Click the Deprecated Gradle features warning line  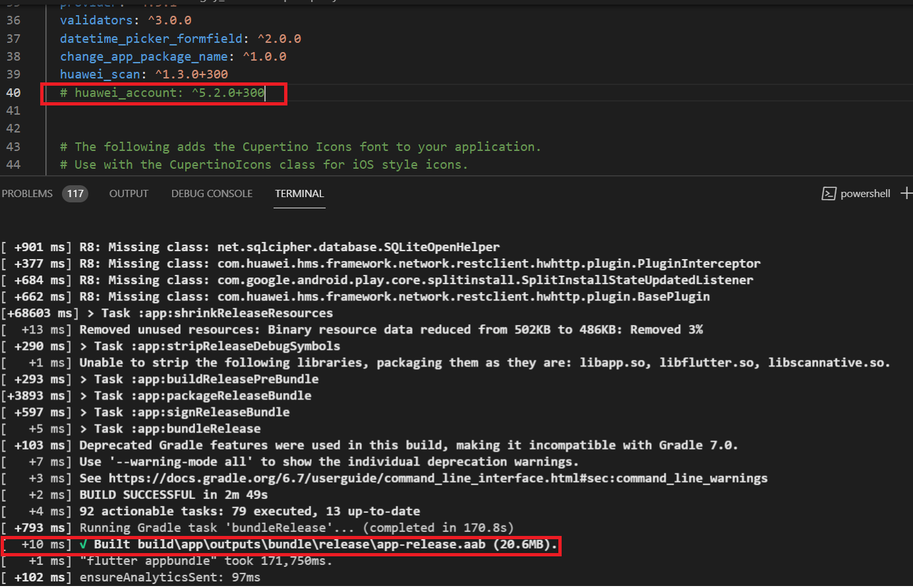370,445
